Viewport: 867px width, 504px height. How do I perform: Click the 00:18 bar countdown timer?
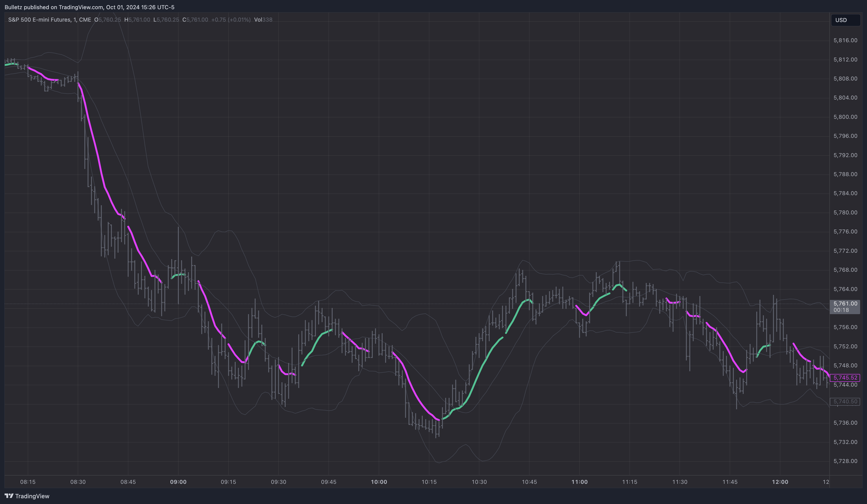841,310
